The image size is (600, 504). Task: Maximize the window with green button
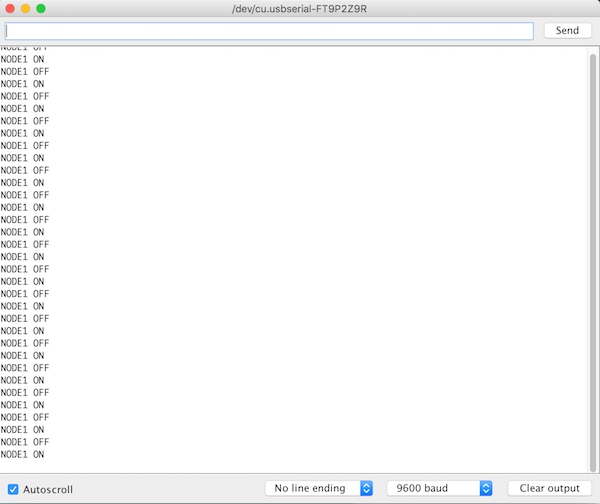coord(41,8)
